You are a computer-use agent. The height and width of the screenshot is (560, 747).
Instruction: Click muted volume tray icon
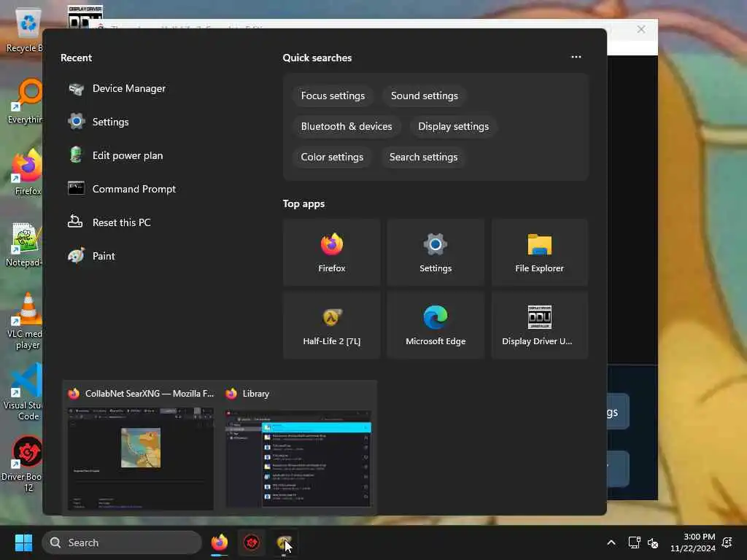click(653, 542)
